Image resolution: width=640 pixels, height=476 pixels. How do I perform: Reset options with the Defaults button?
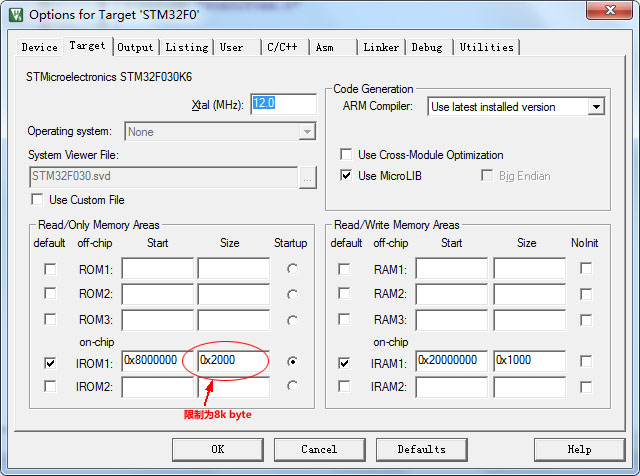tap(421, 449)
